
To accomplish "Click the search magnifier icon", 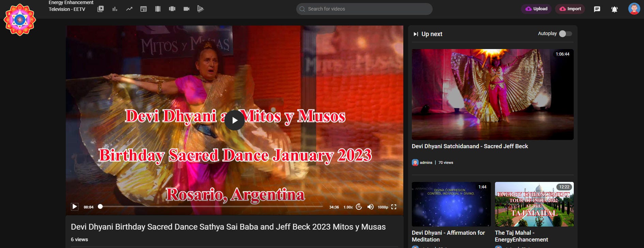I will click(302, 9).
